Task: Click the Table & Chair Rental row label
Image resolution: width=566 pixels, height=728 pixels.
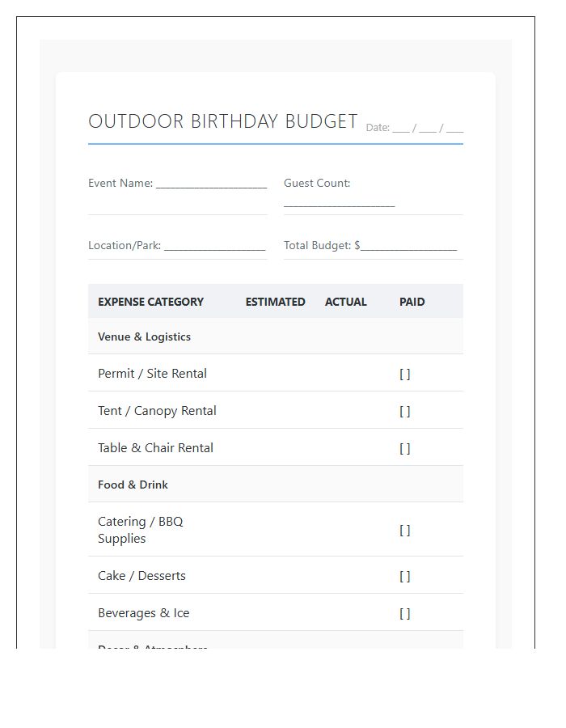Action: [x=155, y=447]
